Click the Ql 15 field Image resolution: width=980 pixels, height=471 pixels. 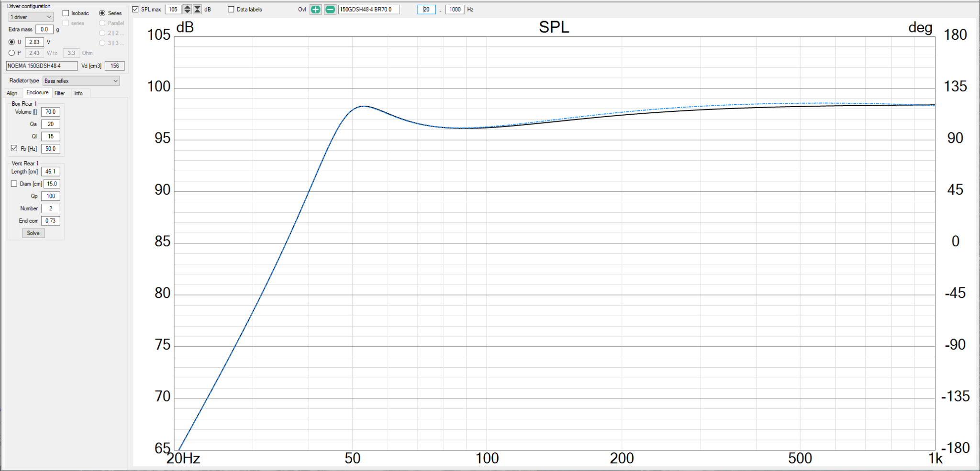51,136
